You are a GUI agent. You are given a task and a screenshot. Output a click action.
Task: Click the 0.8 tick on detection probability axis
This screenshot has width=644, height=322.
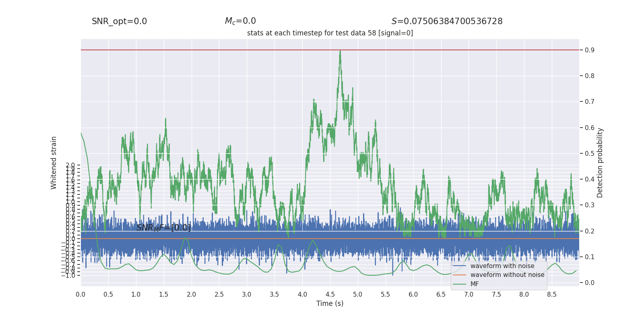[590, 76]
